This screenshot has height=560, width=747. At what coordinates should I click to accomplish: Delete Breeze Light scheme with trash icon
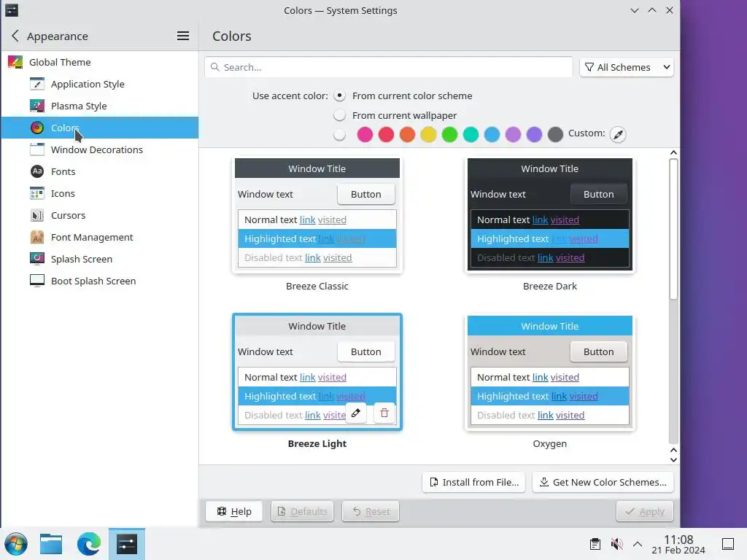click(x=384, y=413)
